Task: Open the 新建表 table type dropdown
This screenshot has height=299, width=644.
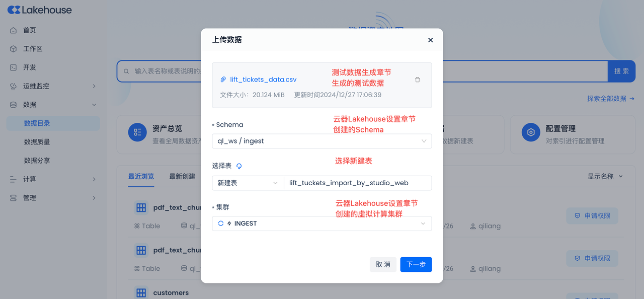Action: (248, 183)
